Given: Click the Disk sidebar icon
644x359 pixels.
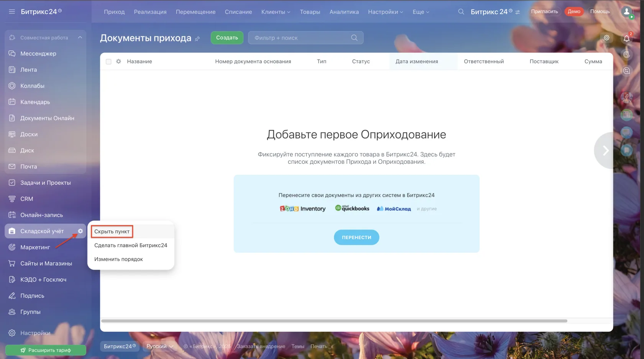Looking at the screenshot, I should coord(12,151).
